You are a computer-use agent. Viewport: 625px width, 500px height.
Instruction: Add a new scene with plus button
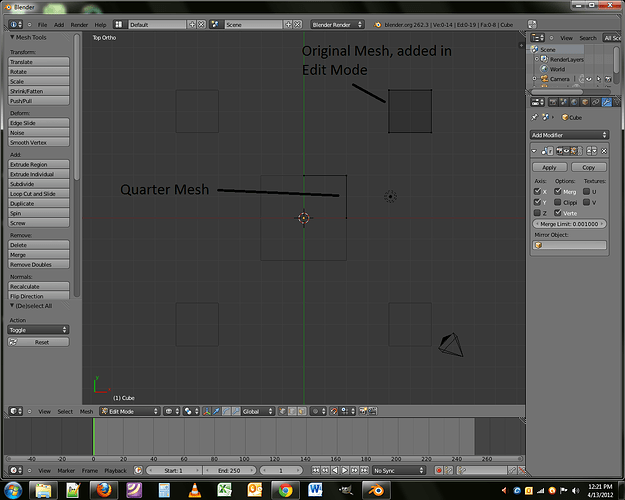[288, 24]
